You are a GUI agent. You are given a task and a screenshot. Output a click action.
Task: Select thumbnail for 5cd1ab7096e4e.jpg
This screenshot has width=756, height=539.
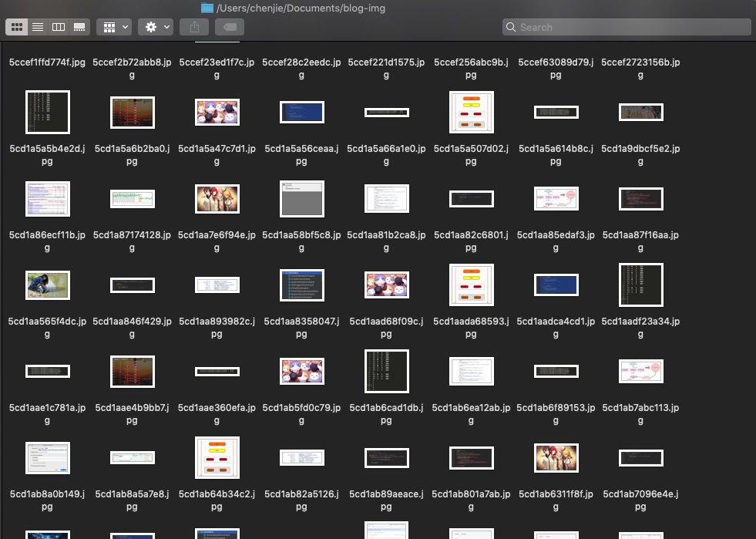click(x=641, y=457)
